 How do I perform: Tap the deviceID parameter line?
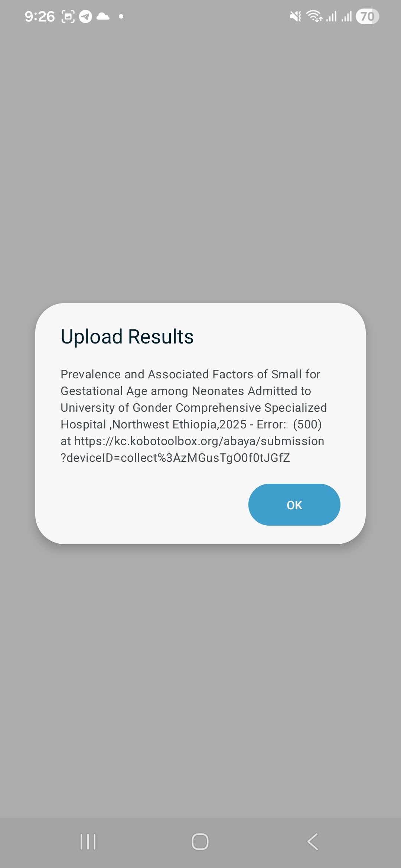[x=175, y=458]
